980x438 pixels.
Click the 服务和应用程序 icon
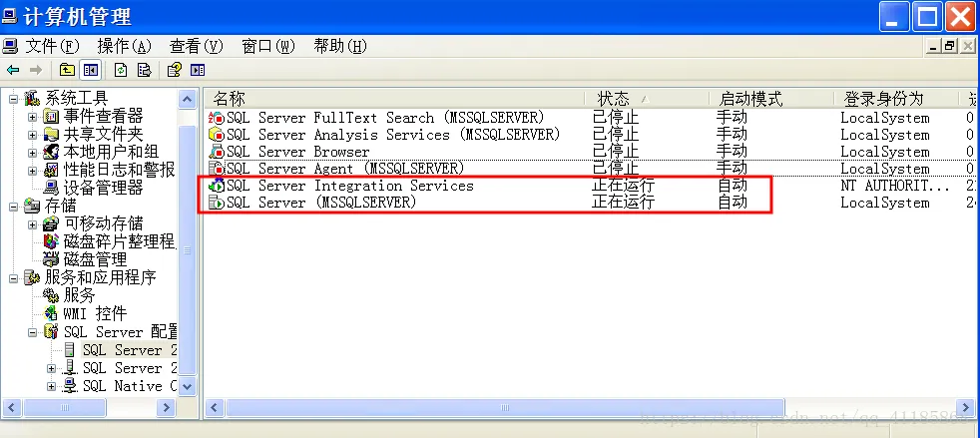click(x=32, y=278)
